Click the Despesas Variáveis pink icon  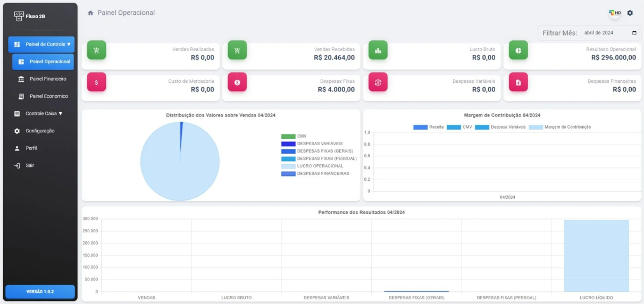click(x=378, y=82)
